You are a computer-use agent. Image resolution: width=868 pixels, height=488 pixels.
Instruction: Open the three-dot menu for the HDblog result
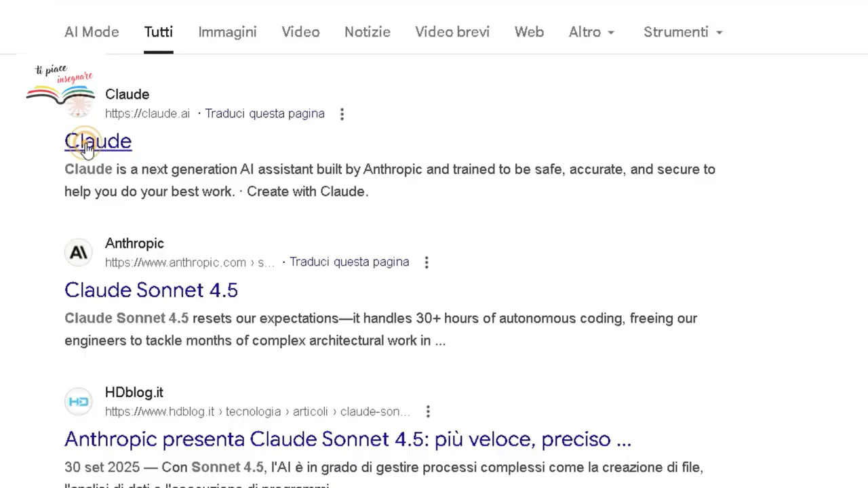tap(428, 411)
